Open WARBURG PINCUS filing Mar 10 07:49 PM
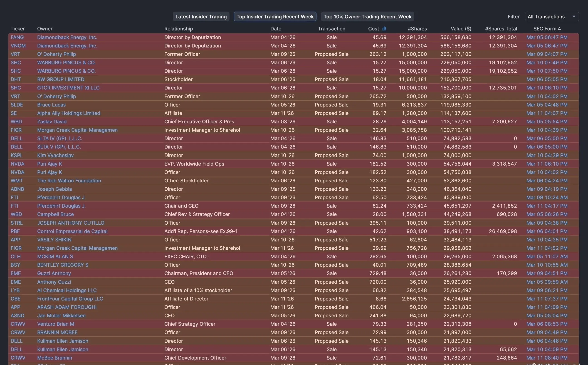The height and width of the screenshot is (365, 588). pos(547,62)
